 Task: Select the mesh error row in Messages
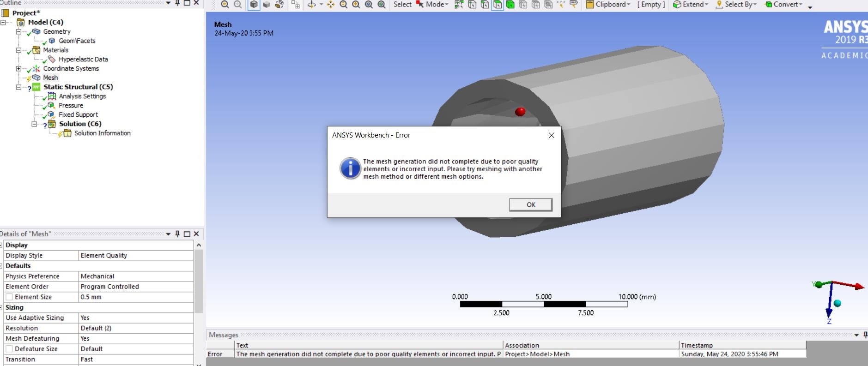(506, 354)
